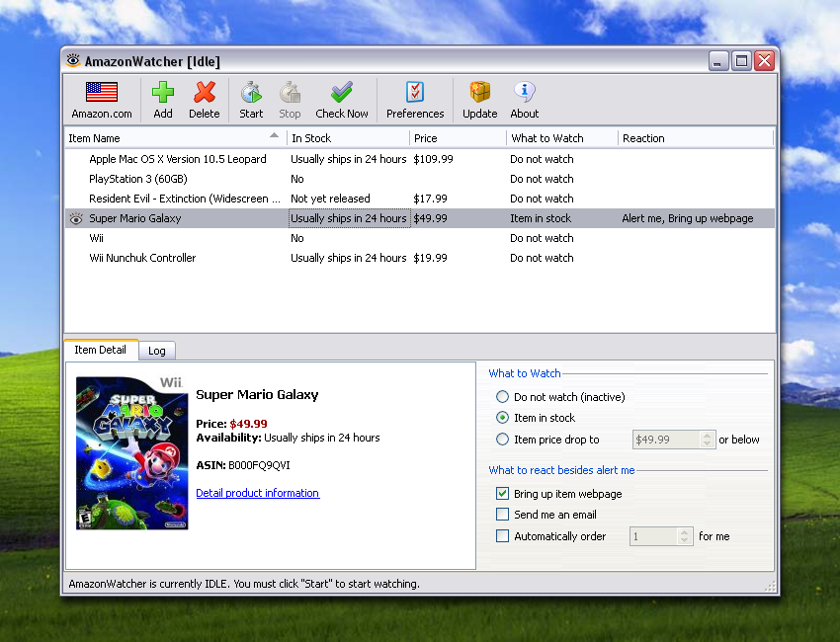Image resolution: width=840 pixels, height=642 pixels.
Task: Start watching with the Start stopwatch icon
Action: (251, 92)
